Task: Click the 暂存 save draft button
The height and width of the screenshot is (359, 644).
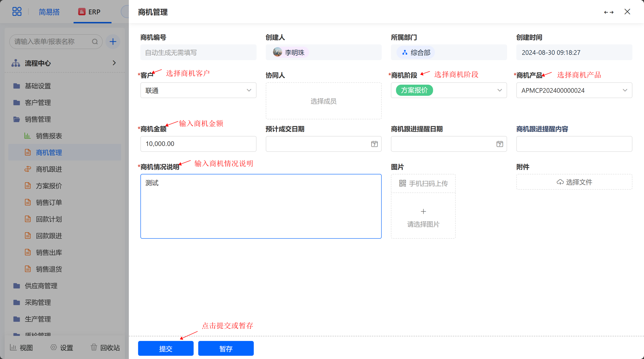Action: [226, 348]
